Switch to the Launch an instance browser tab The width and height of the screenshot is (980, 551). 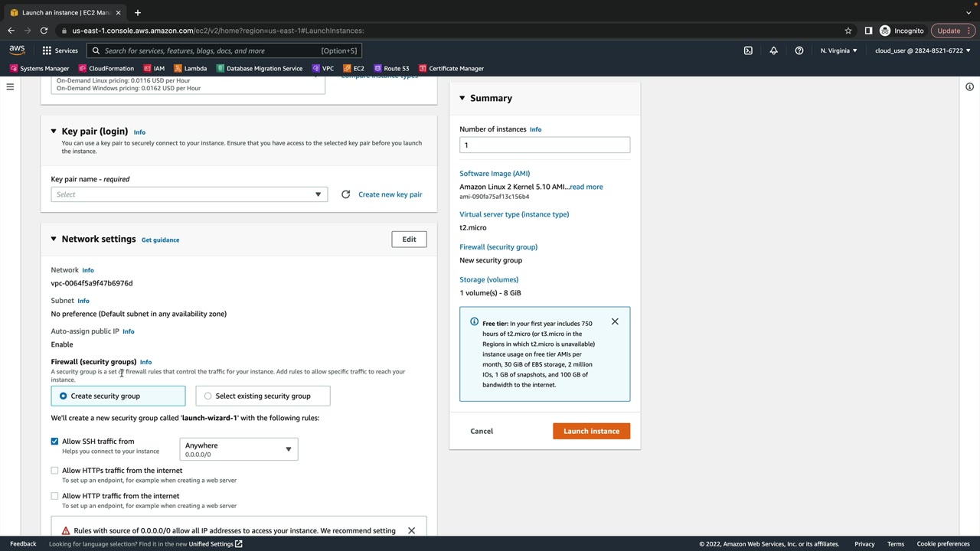[x=66, y=12]
